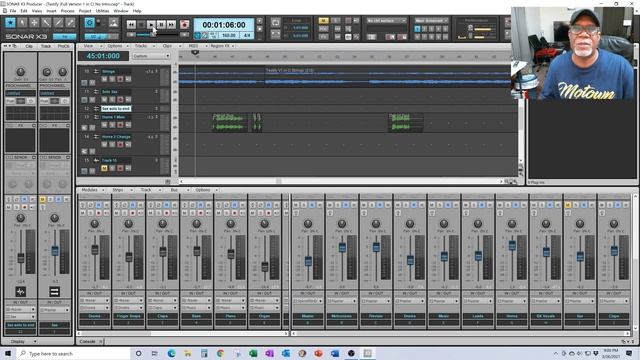Switch inspector to Track tab
Image resolution: width=640 pixels, height=360 pixels.
tap(46, 46)
